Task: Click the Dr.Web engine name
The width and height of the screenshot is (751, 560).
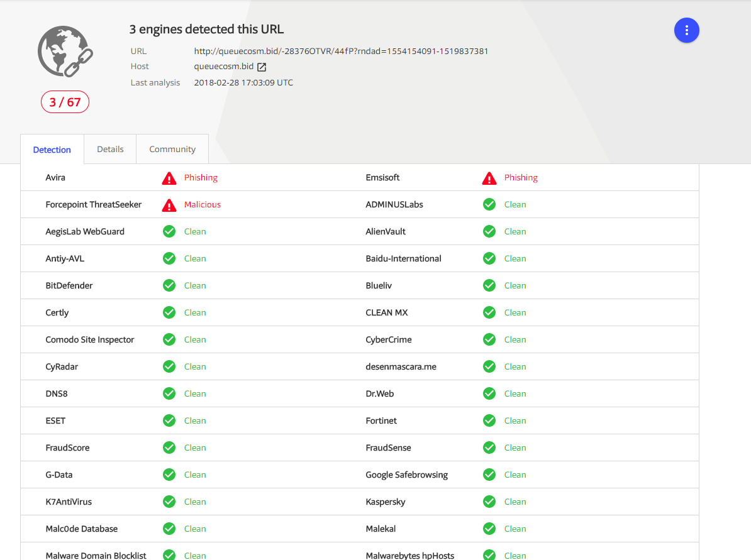Action: coord(380,394)
